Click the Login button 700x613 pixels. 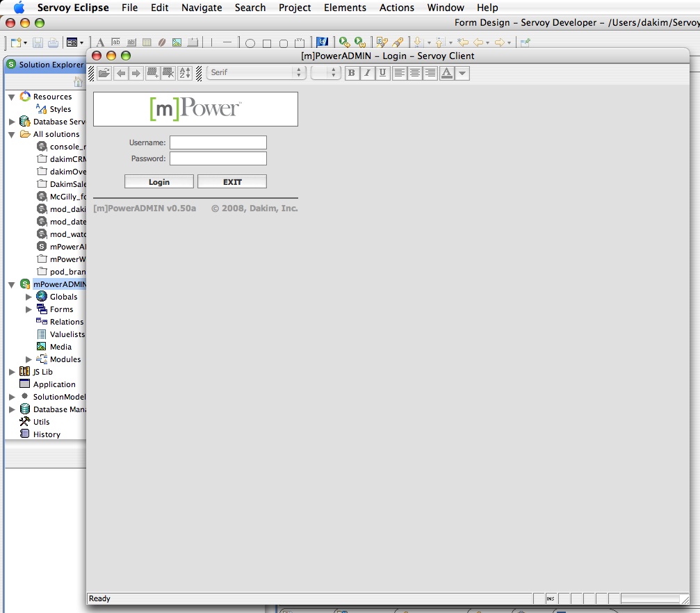pyautogui.click(x=159, y=181)
